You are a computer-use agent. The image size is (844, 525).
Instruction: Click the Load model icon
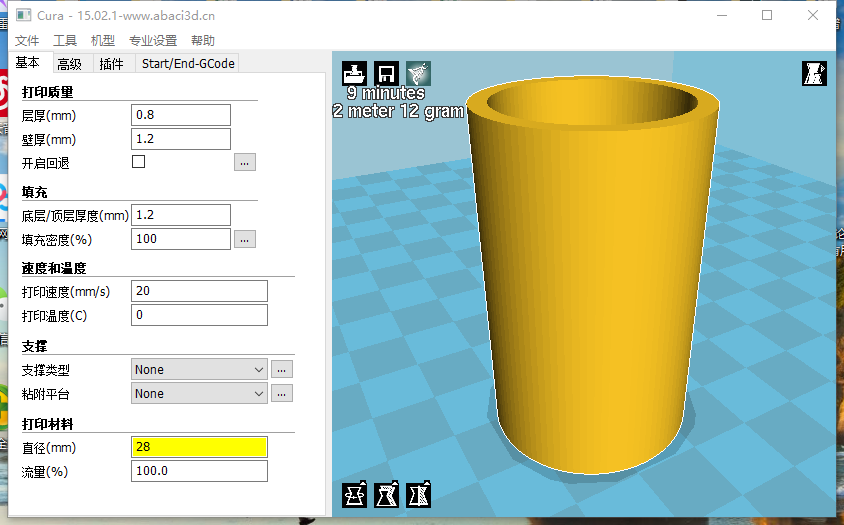click(354, 73)
